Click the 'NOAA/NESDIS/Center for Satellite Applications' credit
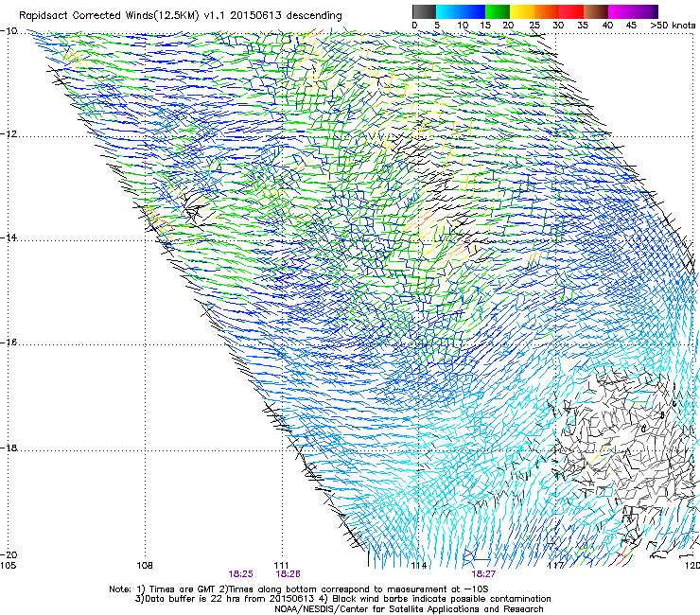 point(377,609)
